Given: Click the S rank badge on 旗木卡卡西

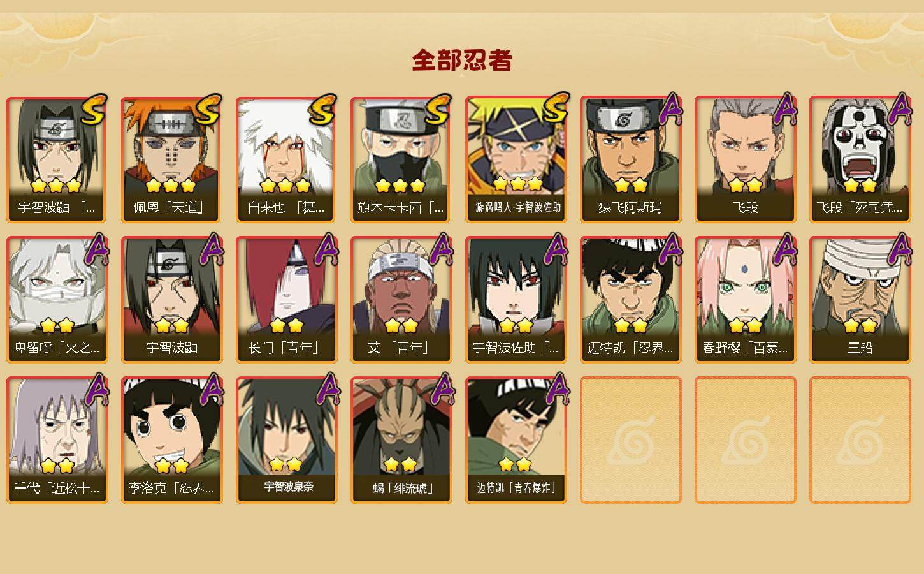Looking at the screenshot, I should pyautogui.click(x=438, y=110).
